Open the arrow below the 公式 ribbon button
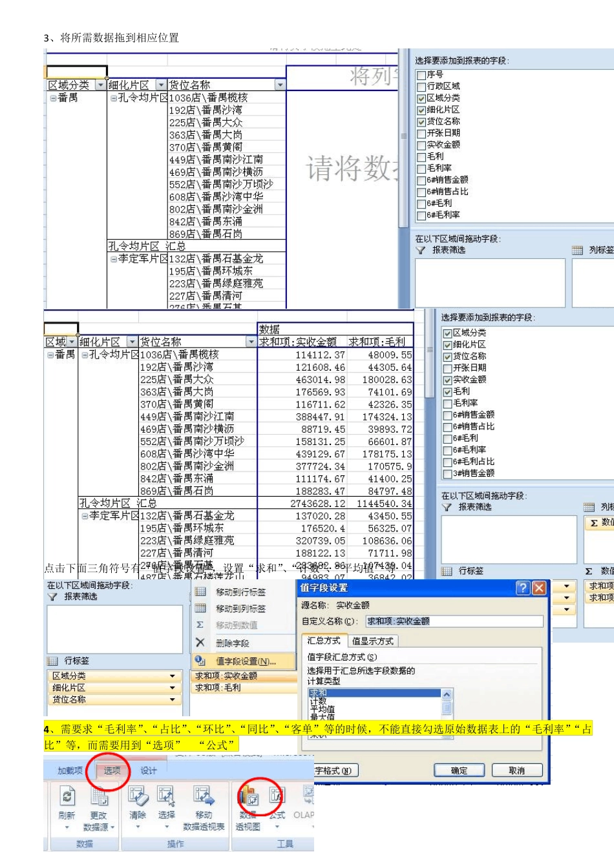This screenshot has height=868, width=614. tap(277, 827)
